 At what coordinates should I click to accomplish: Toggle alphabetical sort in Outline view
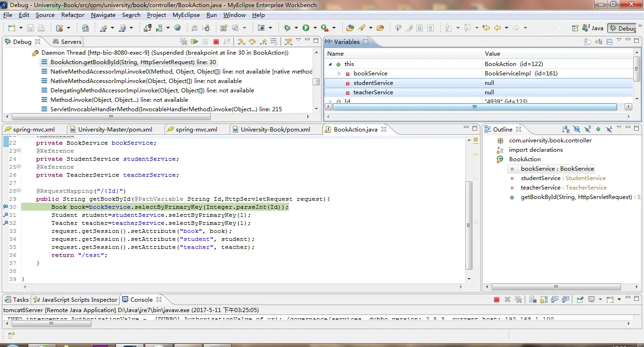pos(565,129)
